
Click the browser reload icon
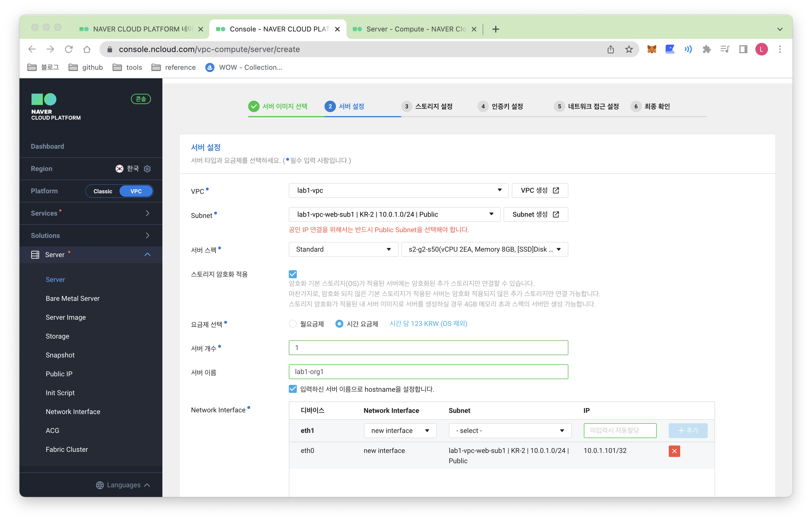pos(69,49)
